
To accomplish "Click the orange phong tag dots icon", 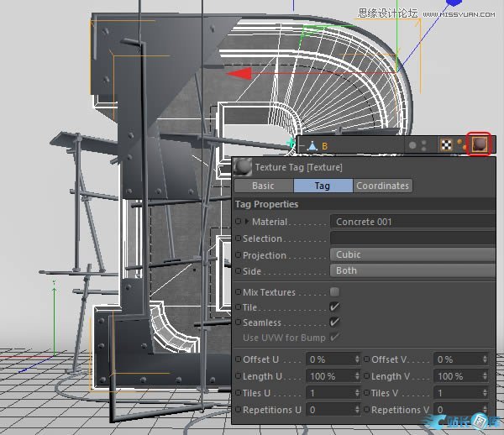I will [460, 144].
